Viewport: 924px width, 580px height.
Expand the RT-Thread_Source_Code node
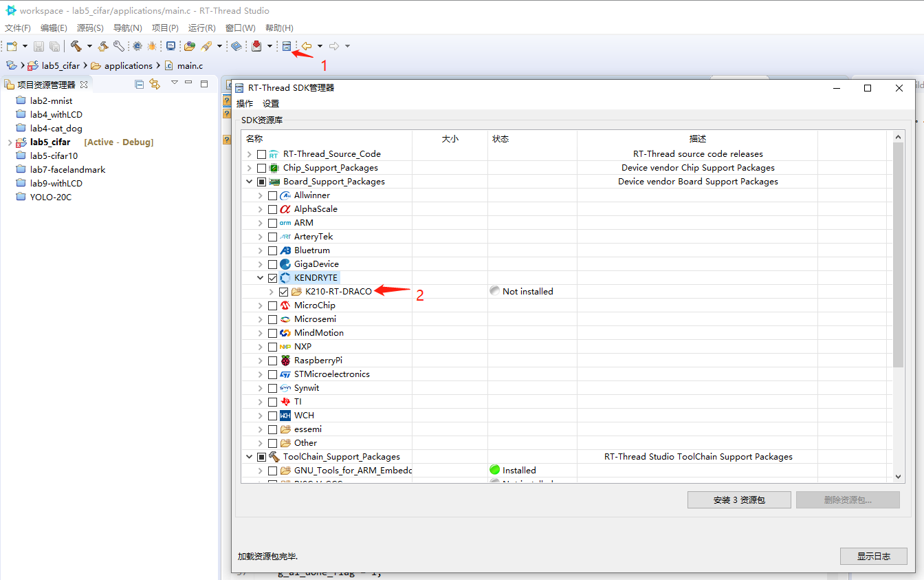[249, 154]
